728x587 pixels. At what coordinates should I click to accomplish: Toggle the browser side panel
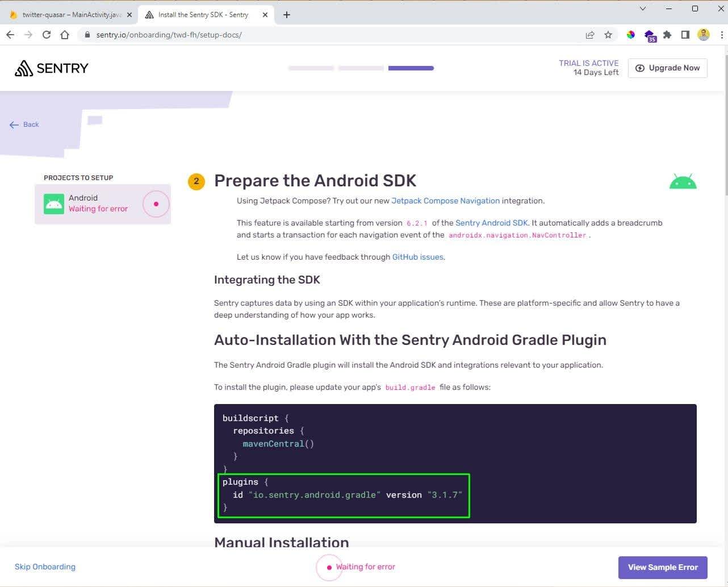coord(685,35)
